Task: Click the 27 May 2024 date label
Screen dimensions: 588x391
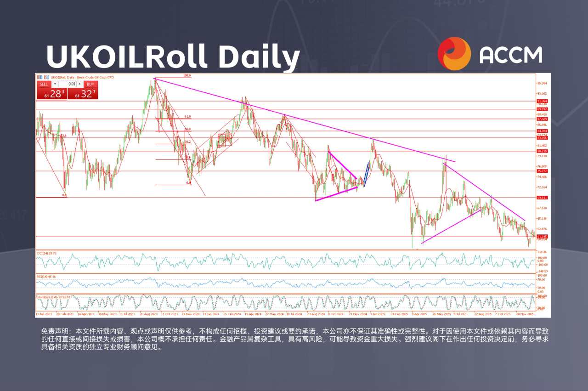Action: (x=274, y=314)
